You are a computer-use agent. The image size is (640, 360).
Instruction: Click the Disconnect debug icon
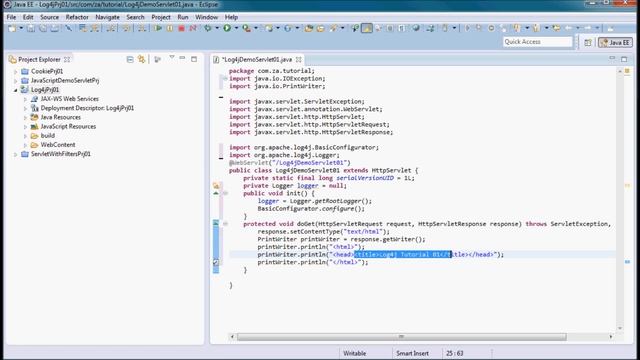193,28
